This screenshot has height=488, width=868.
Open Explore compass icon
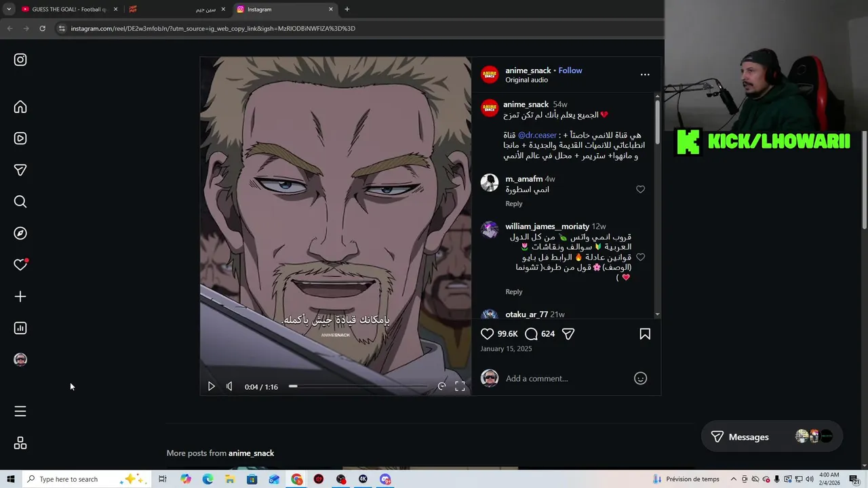20,233
